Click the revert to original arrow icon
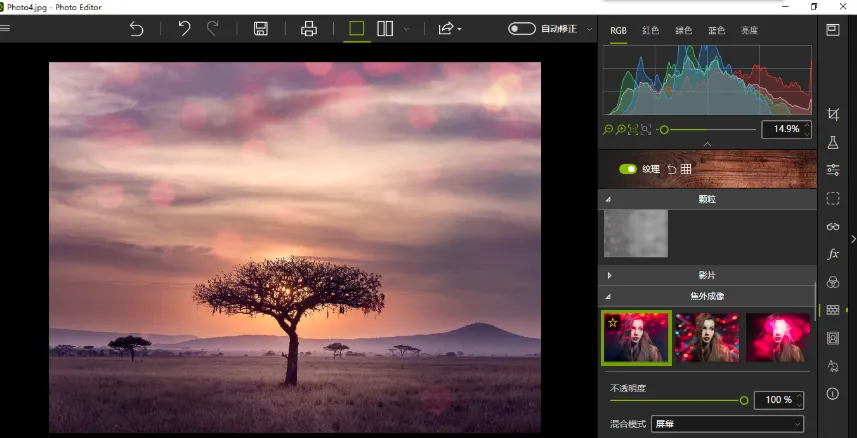The image size is (857, 438). [136, 28]
